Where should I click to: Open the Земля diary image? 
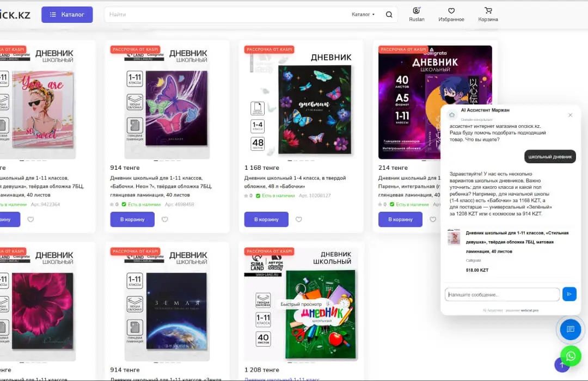(167, 304)
